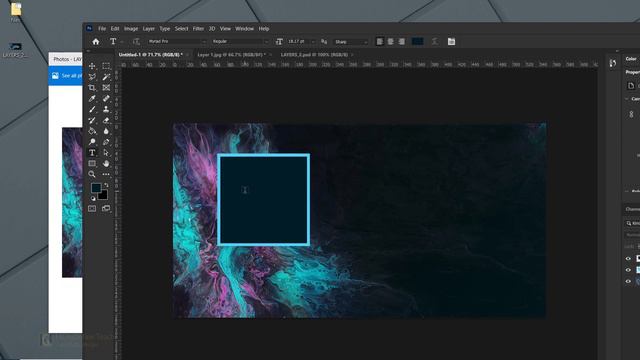This screenshot has width=640, height=360.
Task: Select the Path Selection tool
Action: tap(106, 153)
